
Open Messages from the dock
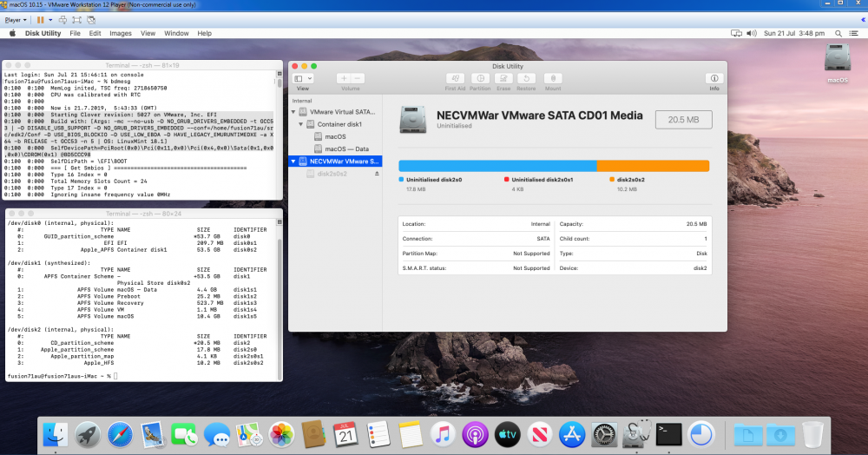click(216, 435)
